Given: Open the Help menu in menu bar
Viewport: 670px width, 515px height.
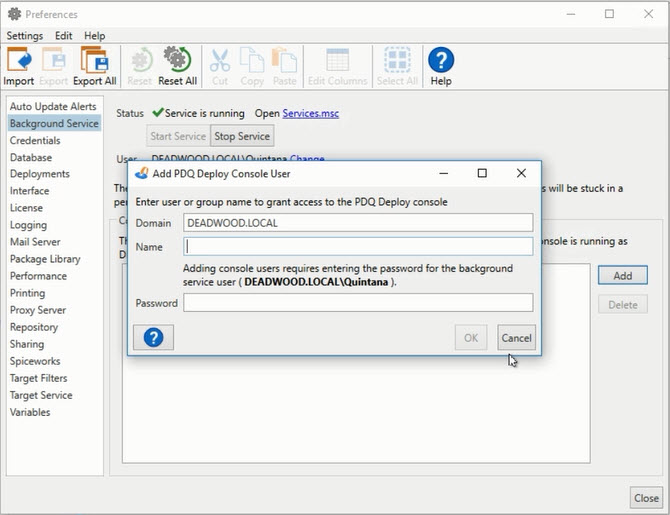Looking at the screenshot, I should (x=94, y=36).
